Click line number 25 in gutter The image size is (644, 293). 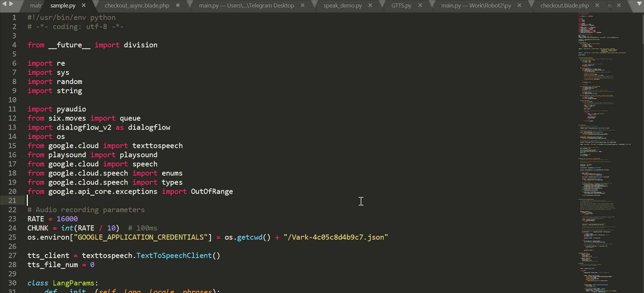12,237
